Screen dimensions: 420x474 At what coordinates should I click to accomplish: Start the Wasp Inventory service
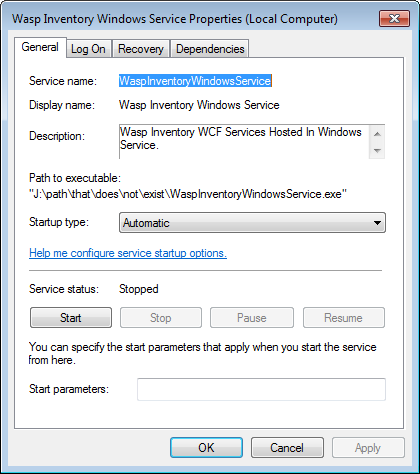point(71,318)
